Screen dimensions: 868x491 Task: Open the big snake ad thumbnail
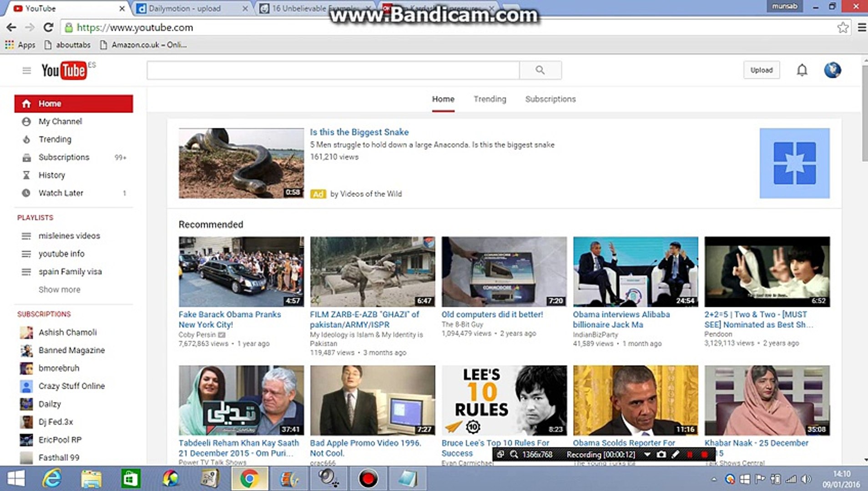(x=241, y=163)
